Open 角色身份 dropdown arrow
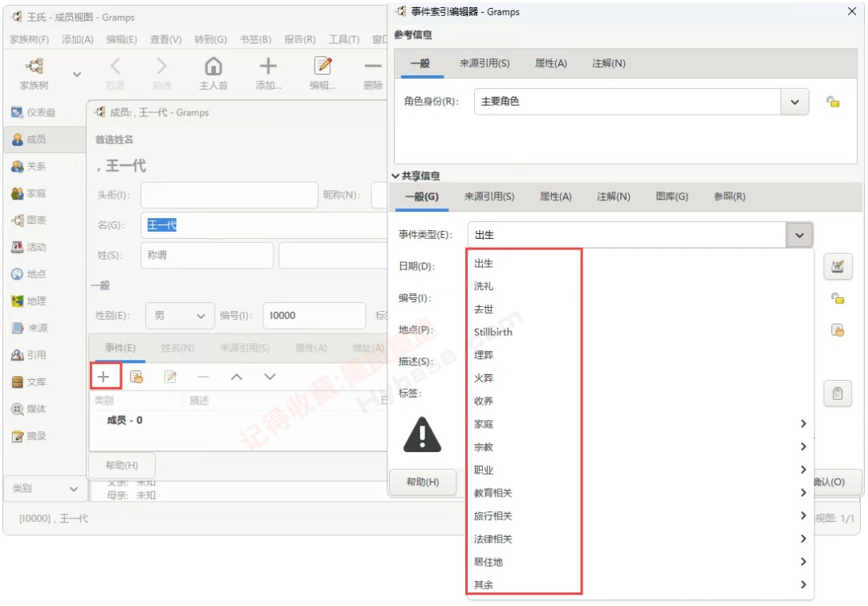 [795, 102]
